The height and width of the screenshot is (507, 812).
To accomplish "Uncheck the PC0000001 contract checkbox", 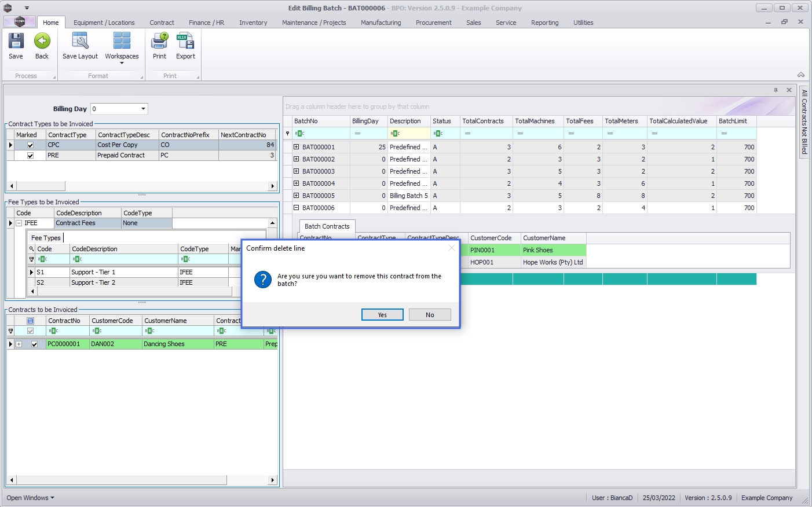I will 34,344.
